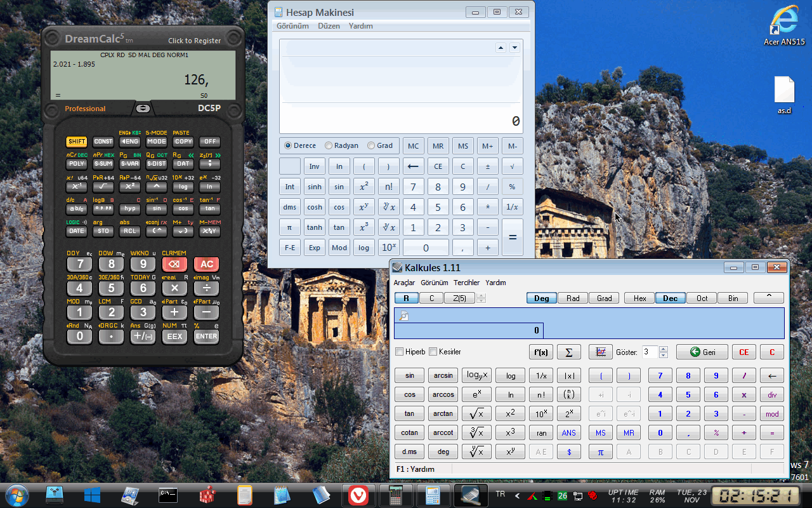This screenshot has height=508, width=812.
Task: Click the backspace arrow in Hesap Makinesi
Action: click(x=414, y=167)
